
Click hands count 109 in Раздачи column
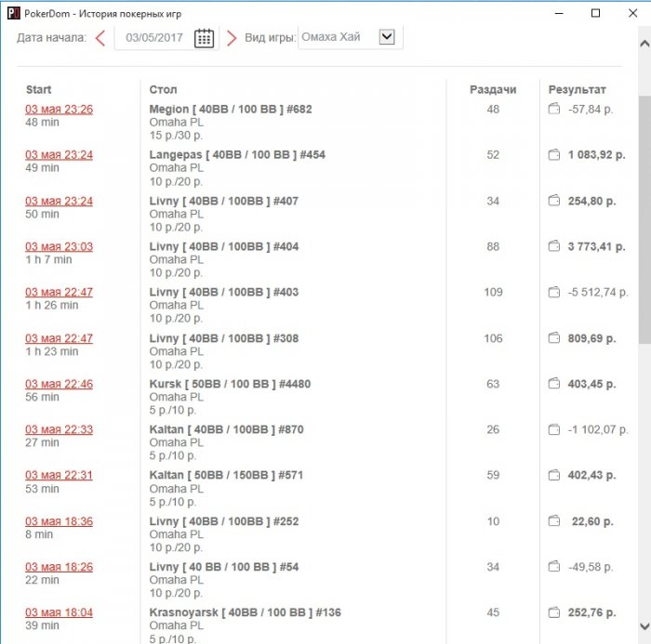(x=493, y=292)
